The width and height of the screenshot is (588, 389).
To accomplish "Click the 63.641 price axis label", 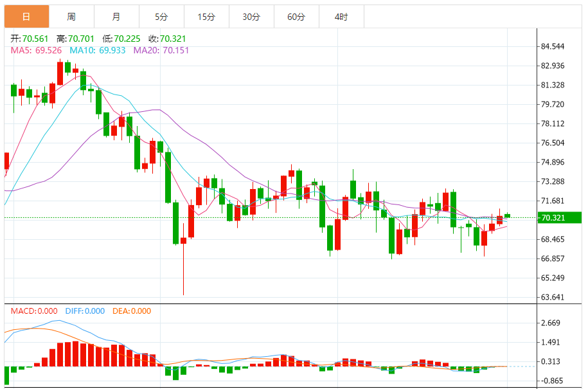I will [553, 297].
